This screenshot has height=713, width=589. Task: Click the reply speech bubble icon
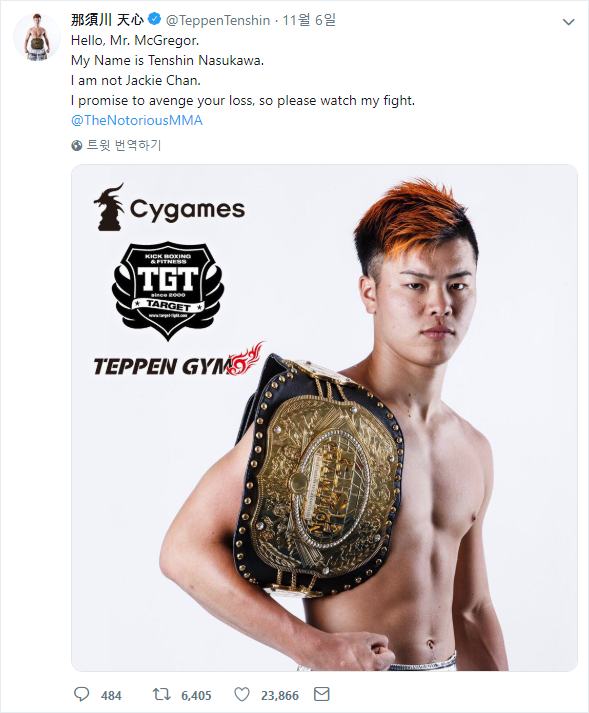81,694
